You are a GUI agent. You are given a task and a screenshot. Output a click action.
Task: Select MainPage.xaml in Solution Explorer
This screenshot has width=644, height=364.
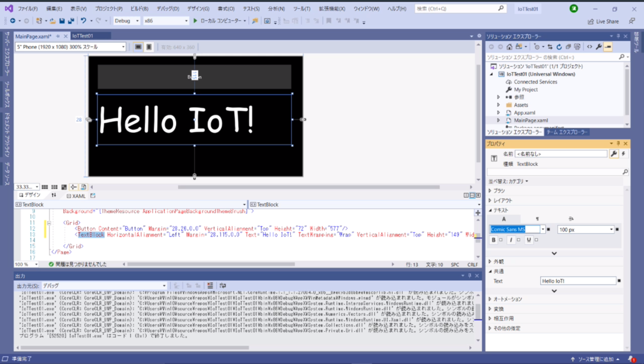tap(531, 120)
